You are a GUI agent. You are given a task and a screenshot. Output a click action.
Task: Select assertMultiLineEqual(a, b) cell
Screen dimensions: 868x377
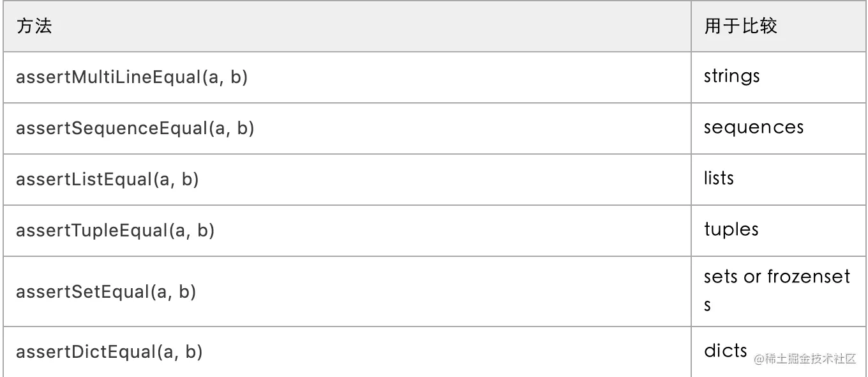(347, 77)
